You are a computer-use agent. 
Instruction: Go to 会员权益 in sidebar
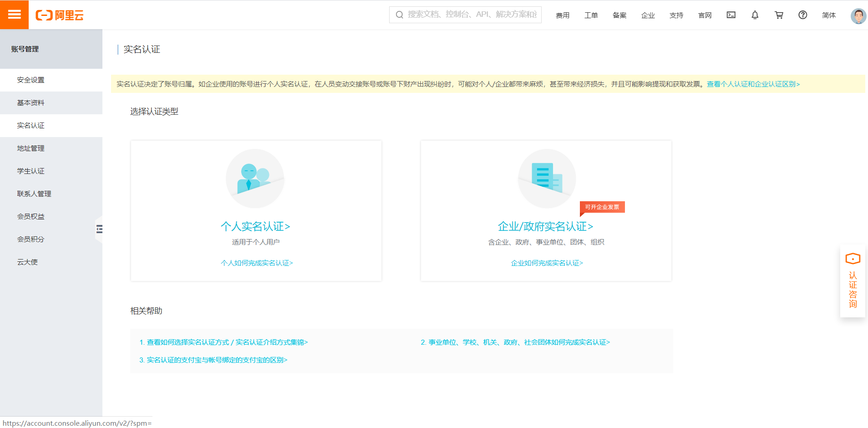point(51,217)
